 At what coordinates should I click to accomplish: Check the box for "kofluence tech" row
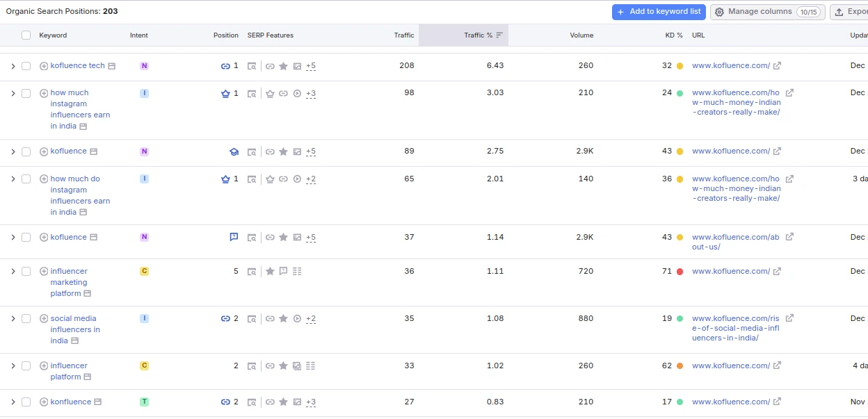(x=26, y=66)
